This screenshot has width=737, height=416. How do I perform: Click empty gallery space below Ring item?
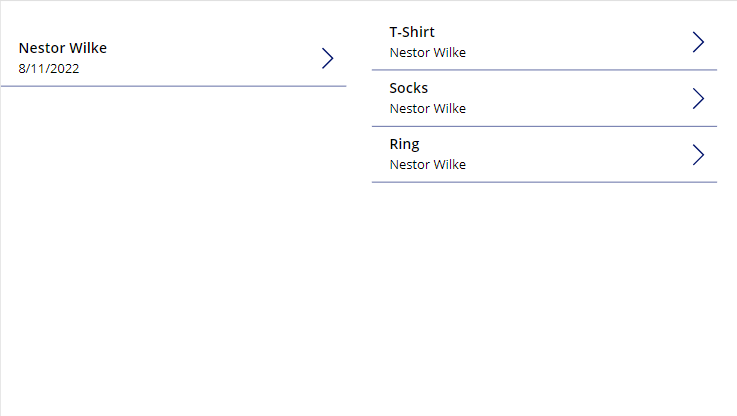tap(544, 296)
